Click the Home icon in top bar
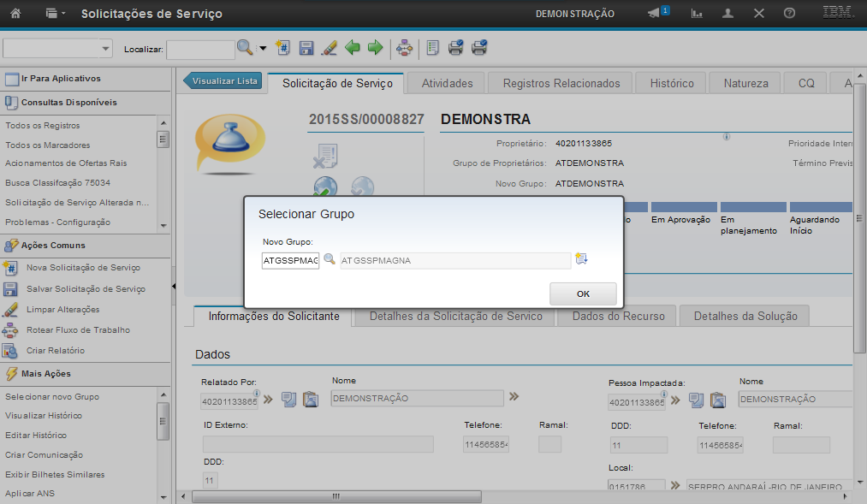This screenshot has width=867, height=504. (15, 14)
